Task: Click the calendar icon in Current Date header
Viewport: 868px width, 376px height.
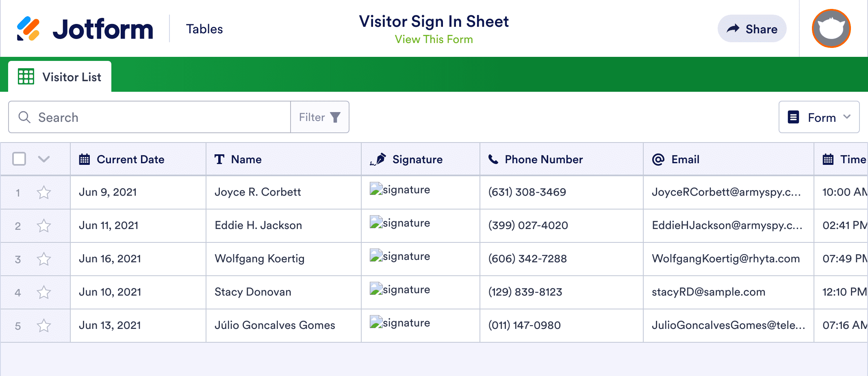Action: (84, 159)
